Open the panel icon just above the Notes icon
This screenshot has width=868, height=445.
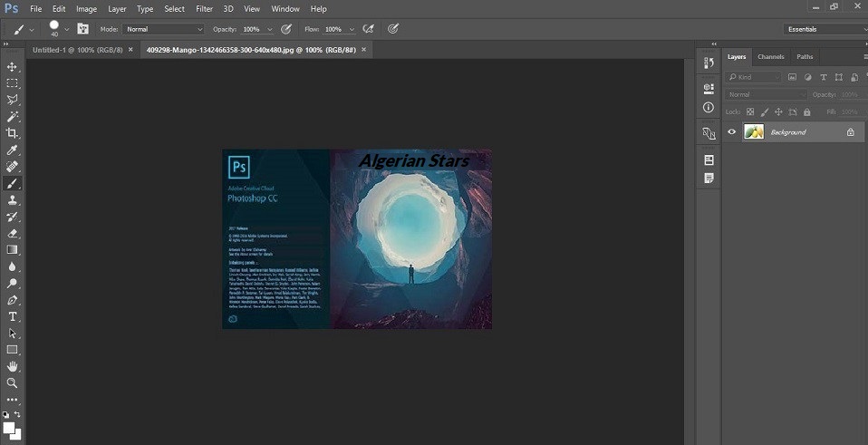pyautogui.click(x=709, y=160)
